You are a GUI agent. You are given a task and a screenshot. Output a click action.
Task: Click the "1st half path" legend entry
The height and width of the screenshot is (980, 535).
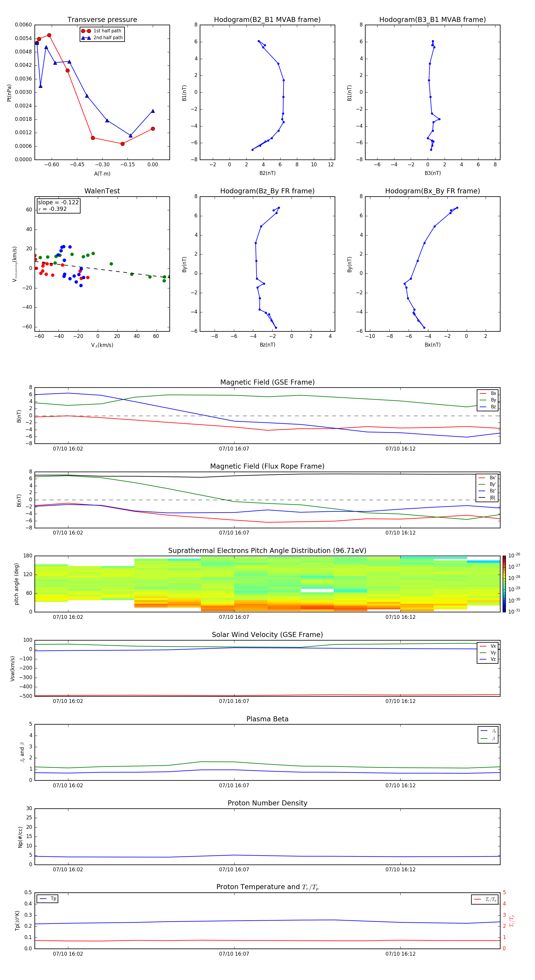pyautogui.click(x=102, y=31)
